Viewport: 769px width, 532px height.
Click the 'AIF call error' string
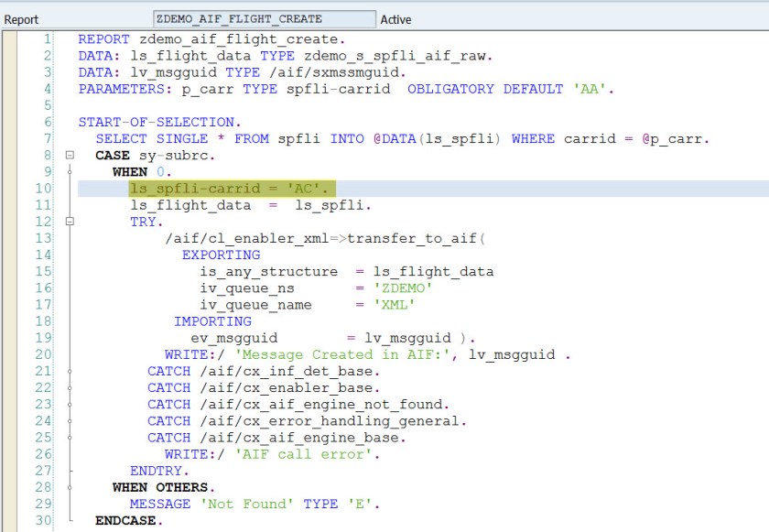303,454
